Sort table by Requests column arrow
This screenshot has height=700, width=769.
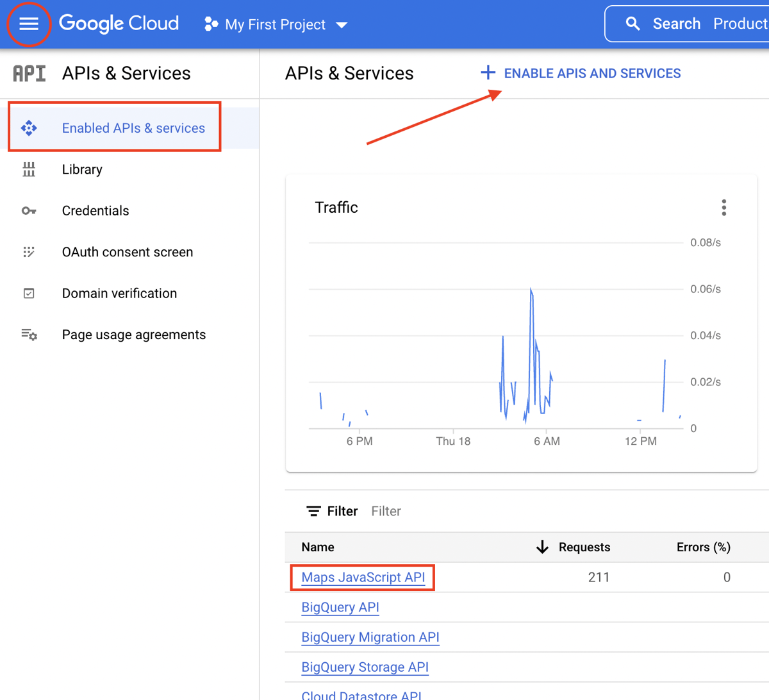[542, 547]
